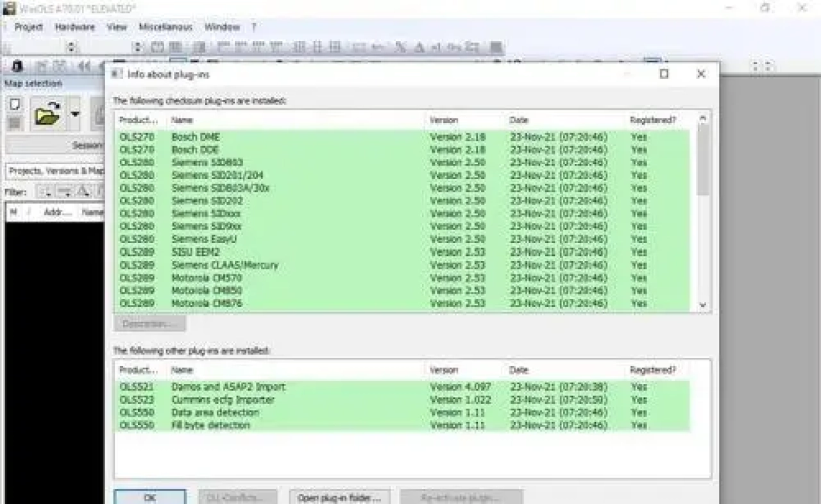Image resolution: width=821 pixels, height=504 pixels.
Task: Click the Addr... column header in map list
Action: pyautogui.click(x=56, y=212)
